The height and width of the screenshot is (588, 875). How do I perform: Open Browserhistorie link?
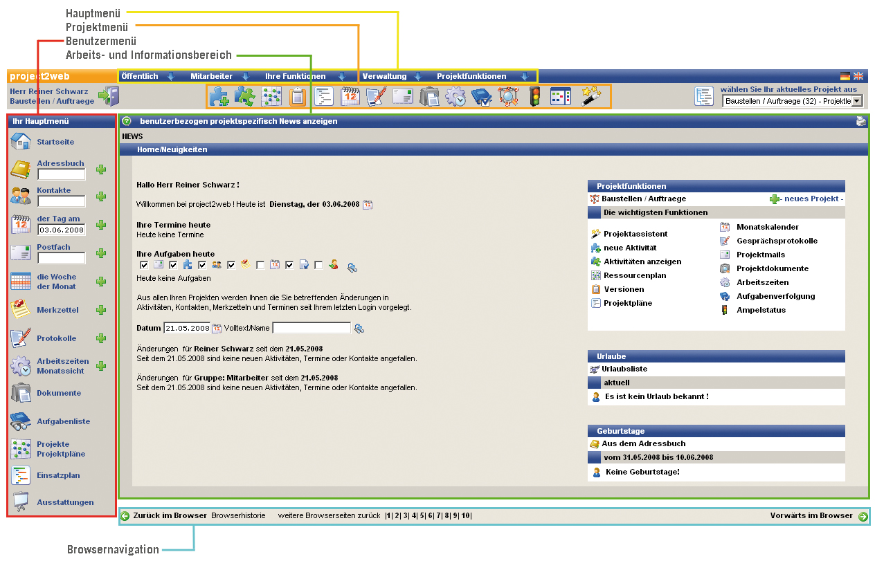point(238,515)
